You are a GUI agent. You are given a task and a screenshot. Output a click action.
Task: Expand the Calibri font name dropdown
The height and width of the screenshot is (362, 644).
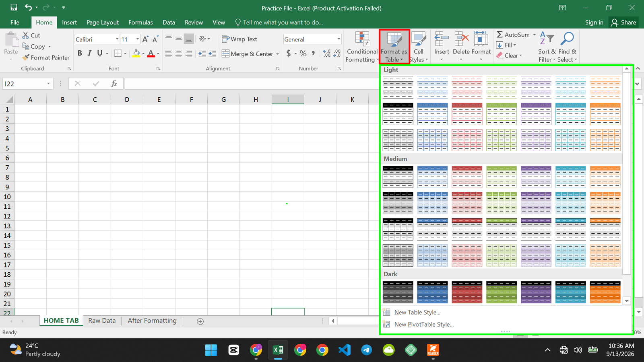click(117, 39)
